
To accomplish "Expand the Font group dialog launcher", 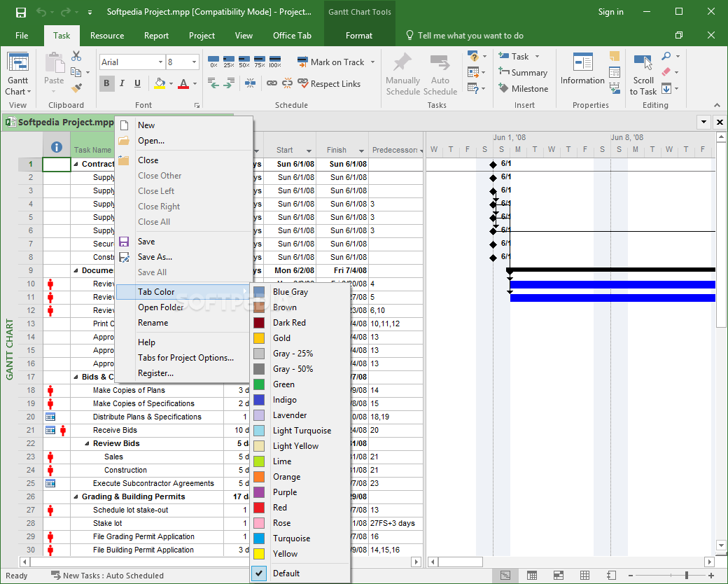I will pos(197,106).
